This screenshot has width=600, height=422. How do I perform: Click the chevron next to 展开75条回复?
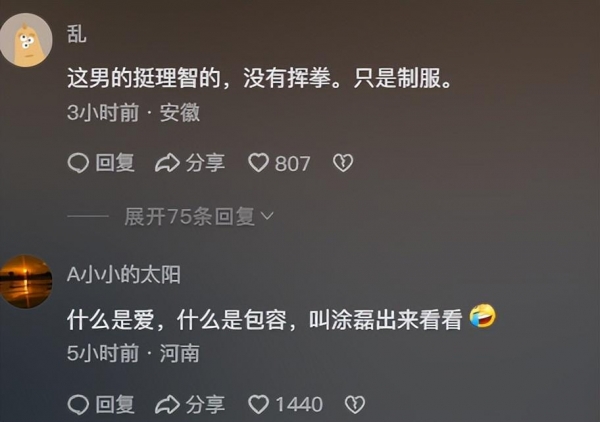click(267, 217)
